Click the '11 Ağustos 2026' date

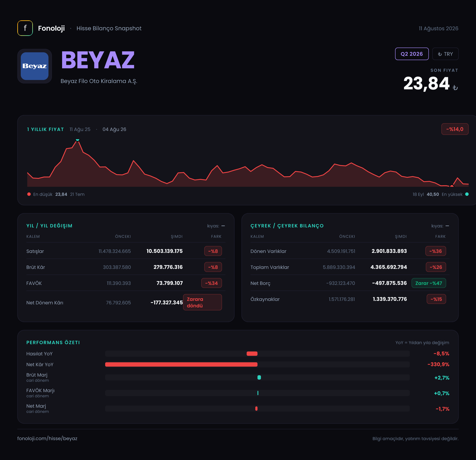point(438,28)
